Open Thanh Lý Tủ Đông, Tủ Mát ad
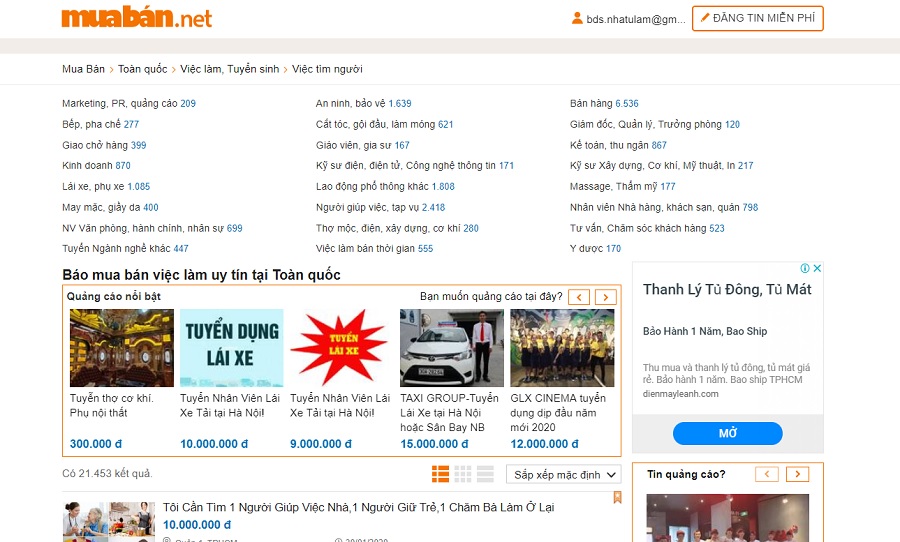Screen dimensions: 900x542 [x=727, y=289]
